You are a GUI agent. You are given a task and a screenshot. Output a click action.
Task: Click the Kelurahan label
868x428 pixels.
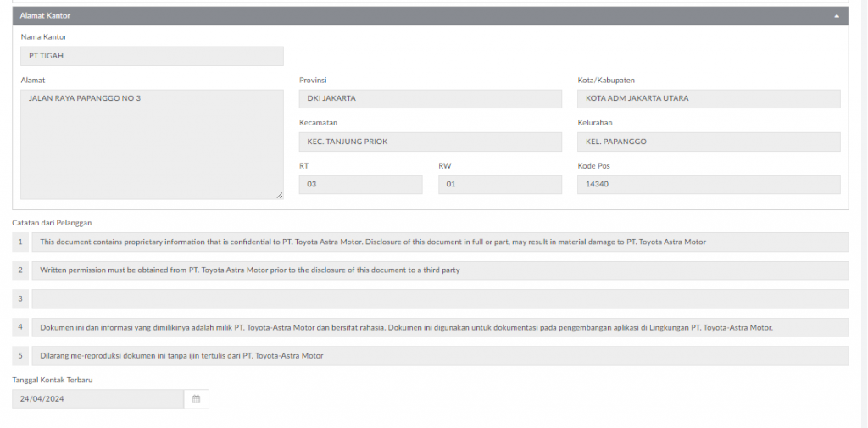click(595, 123)
